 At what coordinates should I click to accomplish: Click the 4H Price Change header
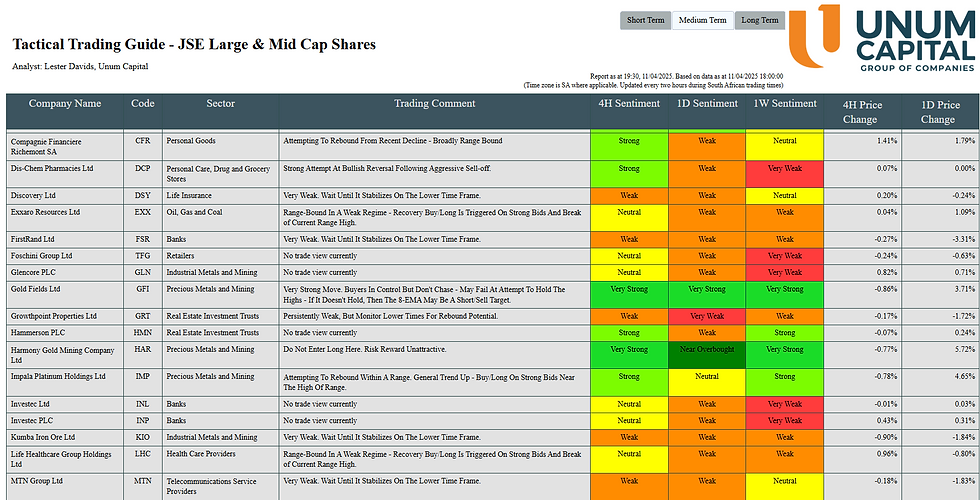tap(862, 110)
